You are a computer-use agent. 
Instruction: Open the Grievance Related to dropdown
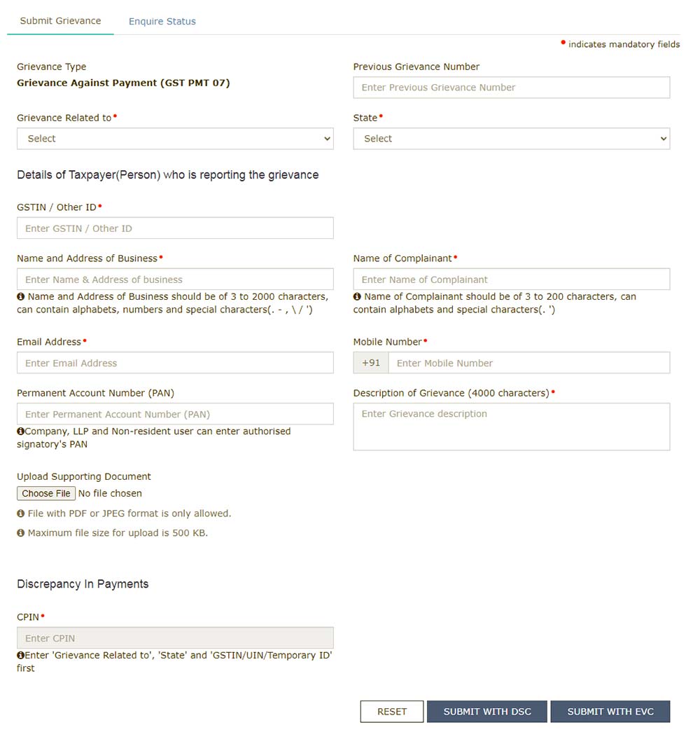[175, 139]
